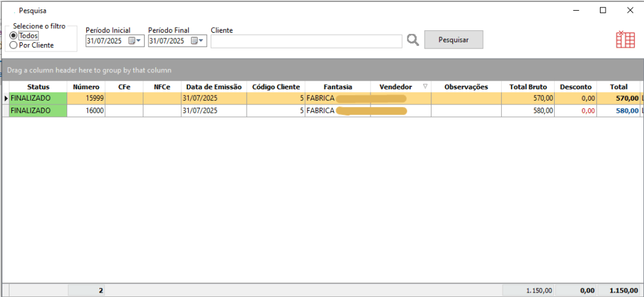
Task: Open the Período Final date picker
Action: pyautogui.click(x=197, y=41)
